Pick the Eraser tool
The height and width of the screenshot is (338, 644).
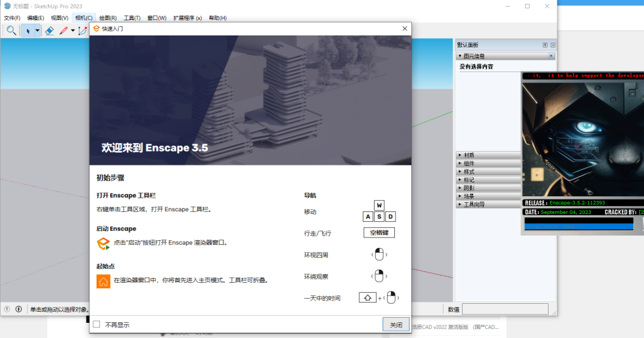tap(49, 30)
